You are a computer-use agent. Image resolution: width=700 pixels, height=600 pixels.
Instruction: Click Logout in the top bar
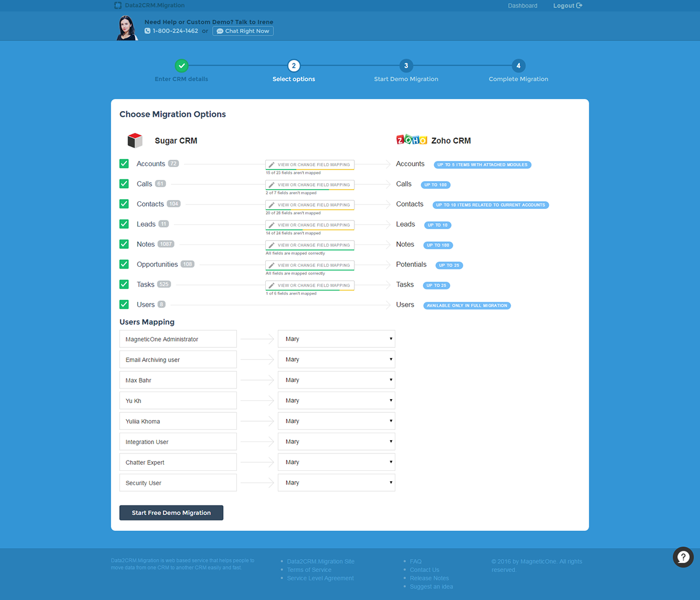pos(567,5)
